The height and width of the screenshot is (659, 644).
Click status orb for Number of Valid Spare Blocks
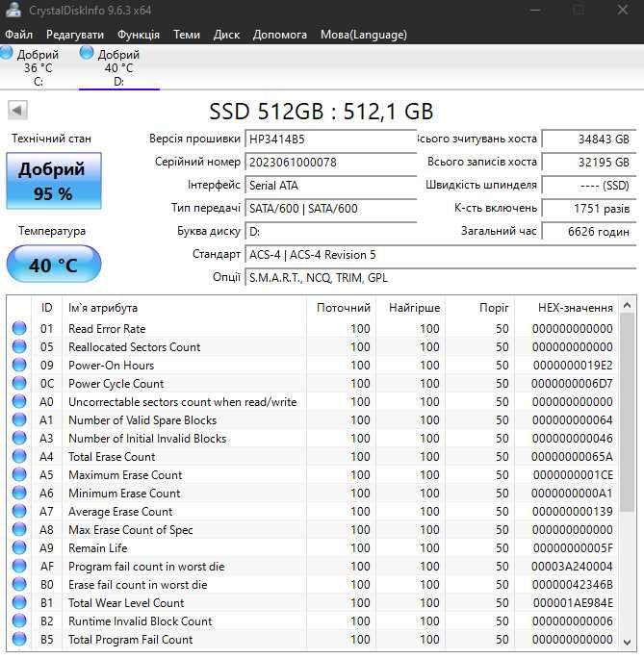click(19, 419)
